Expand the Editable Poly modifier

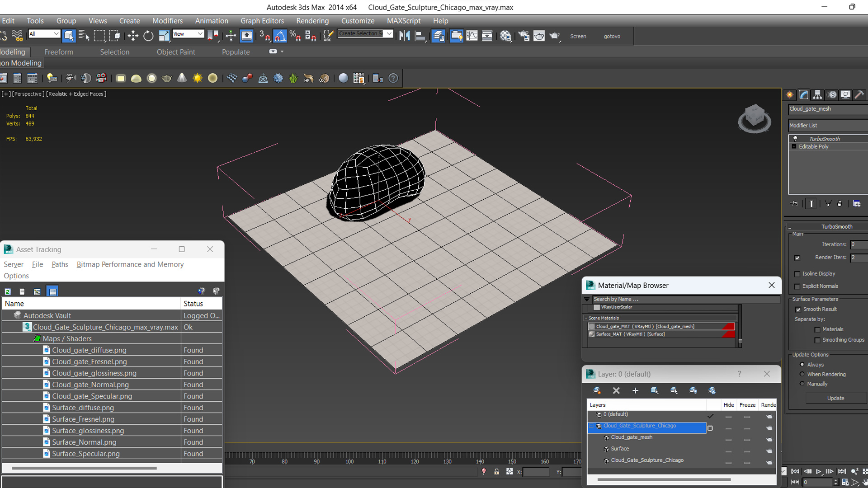pyautogui.click(x=794, y=146)
